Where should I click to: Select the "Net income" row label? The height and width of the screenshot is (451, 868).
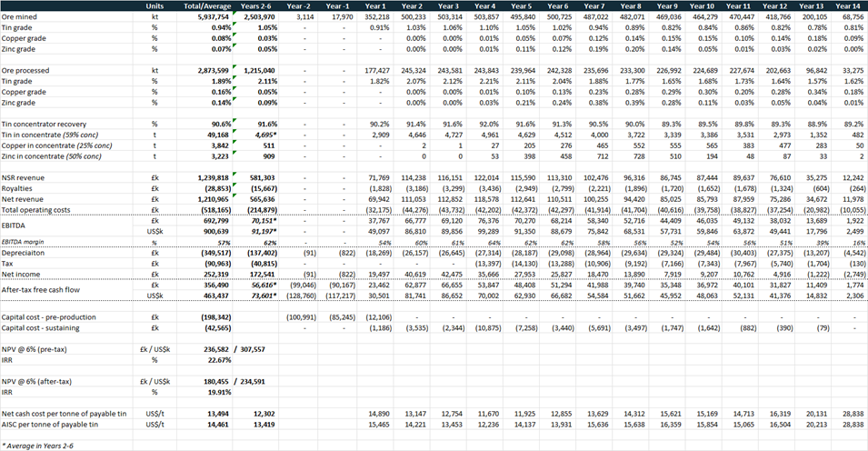point(23,272)
